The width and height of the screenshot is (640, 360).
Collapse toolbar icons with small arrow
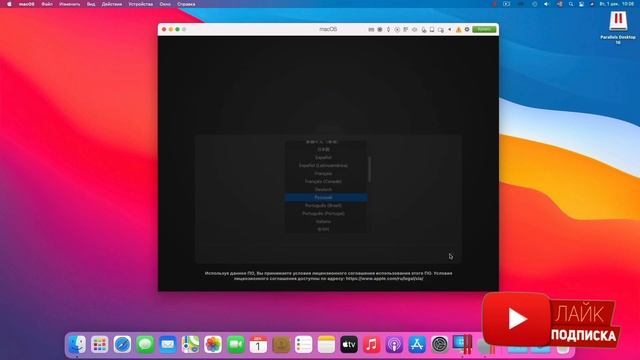(x=450, y=29)
